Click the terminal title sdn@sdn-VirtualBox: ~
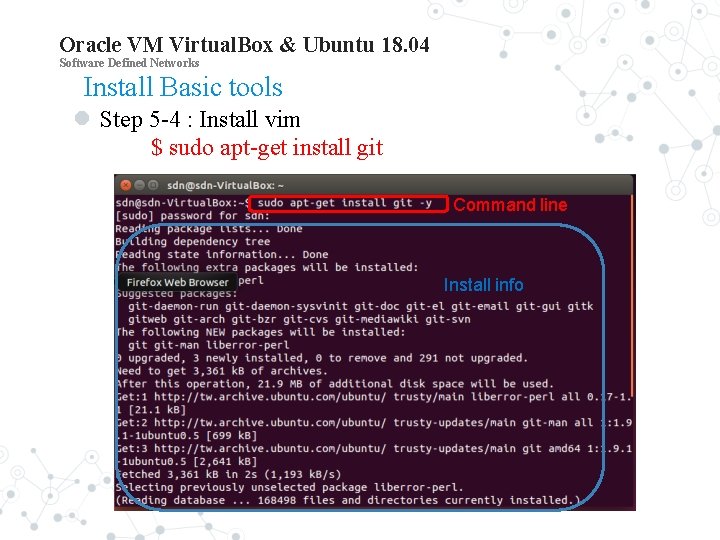This screenshot has width=720, height=540. pyautogui.click(x=225, y=186)
